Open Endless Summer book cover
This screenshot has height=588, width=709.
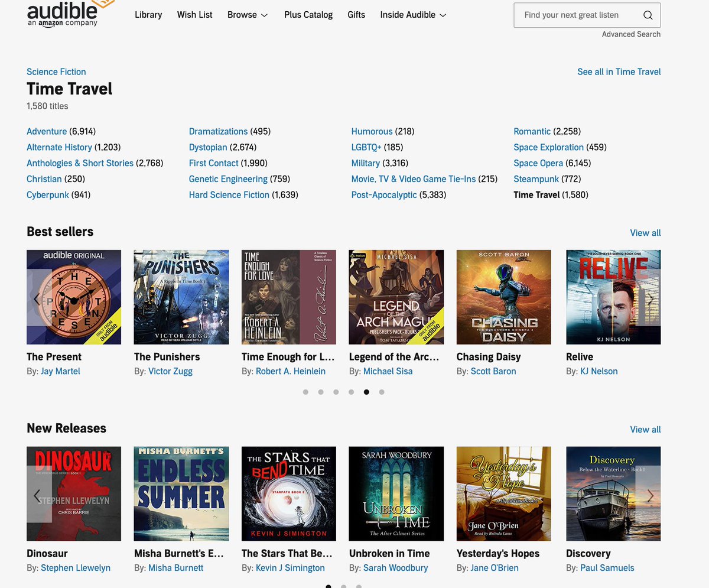click(x=181, y=494)
